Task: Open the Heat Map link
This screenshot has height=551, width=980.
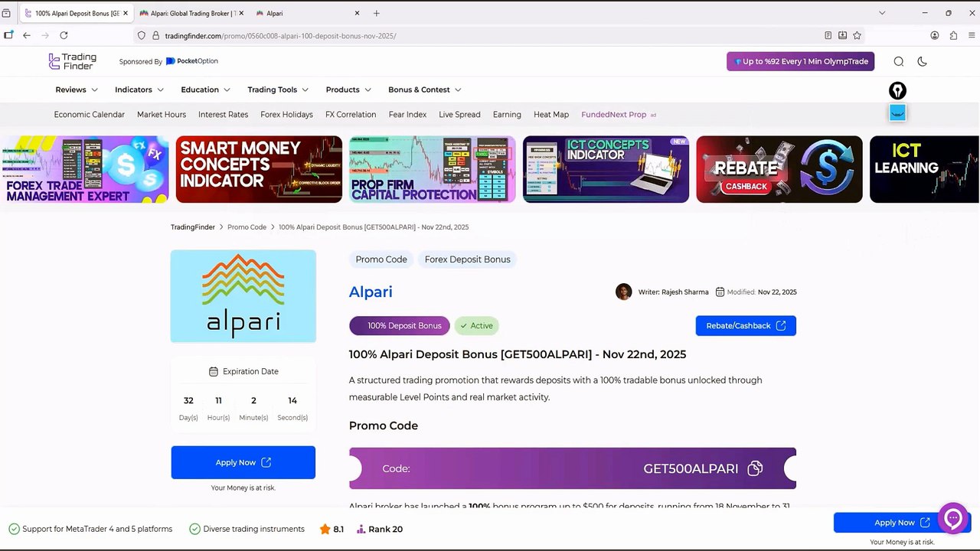Action: click(x=551, y=115)
